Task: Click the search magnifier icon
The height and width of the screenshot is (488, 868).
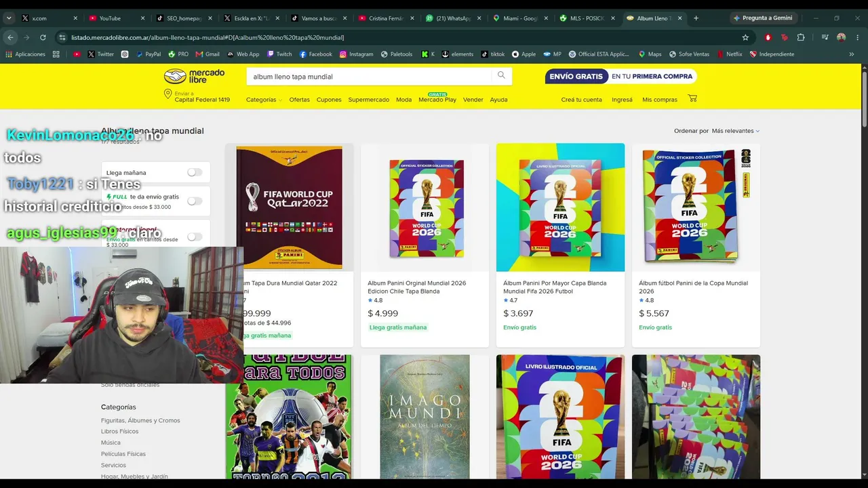Action: 501,75
